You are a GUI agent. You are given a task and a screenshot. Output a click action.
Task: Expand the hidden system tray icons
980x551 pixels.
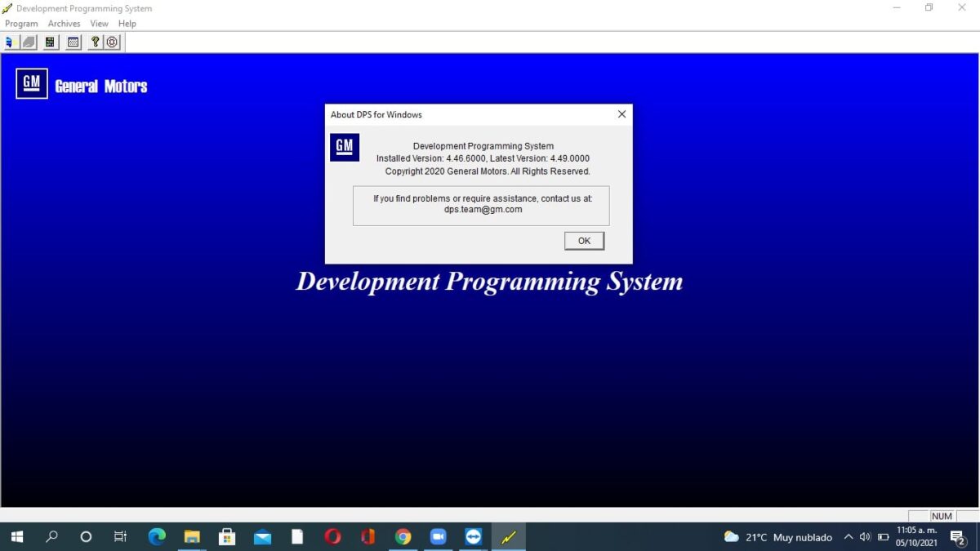(848, 537)
